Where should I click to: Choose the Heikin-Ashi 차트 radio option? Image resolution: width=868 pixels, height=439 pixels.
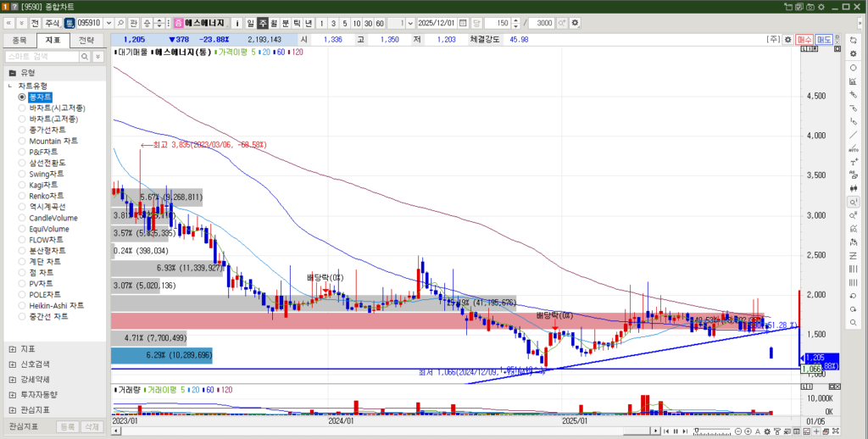pyautogui.click(x=23, y=305)
